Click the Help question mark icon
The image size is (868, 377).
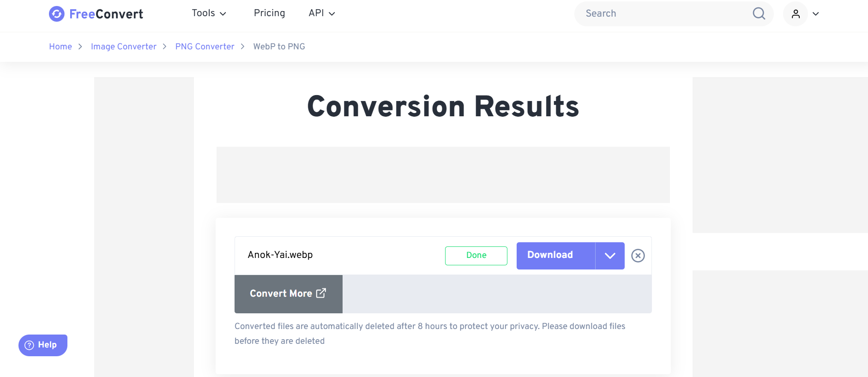[x=29, y=345]
